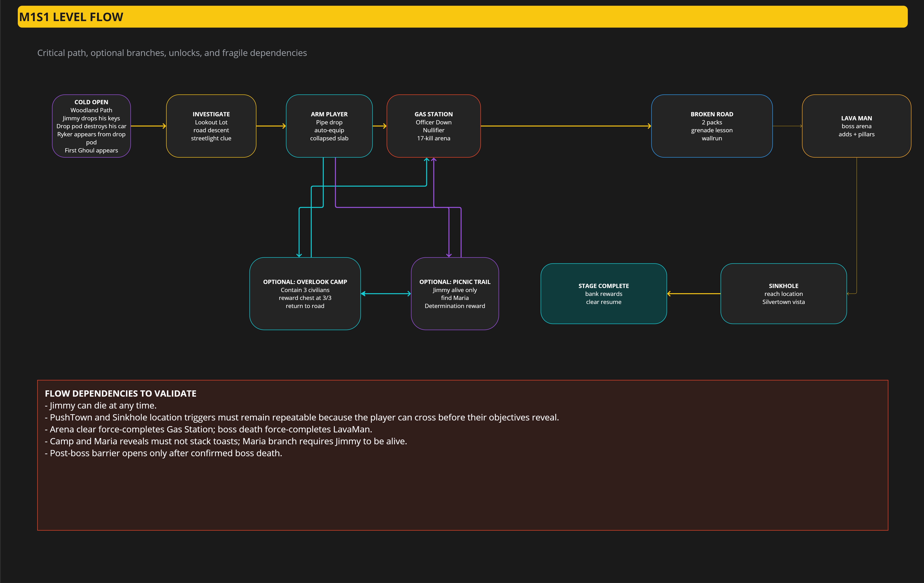This screenshot has height=583, width=924.
Task: Click the 'Arena clear force-completes Gas Station' line
Action: click(x=208, y=429)
